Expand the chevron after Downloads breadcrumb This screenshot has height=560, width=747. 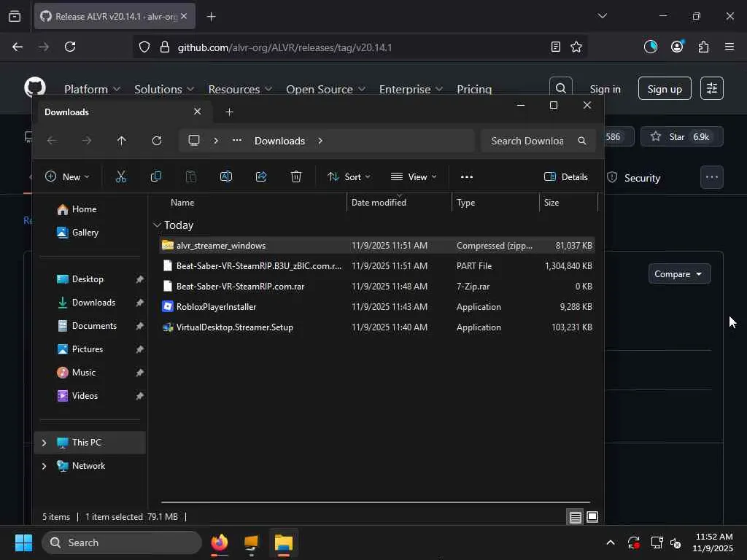click(x=320, y=141)
